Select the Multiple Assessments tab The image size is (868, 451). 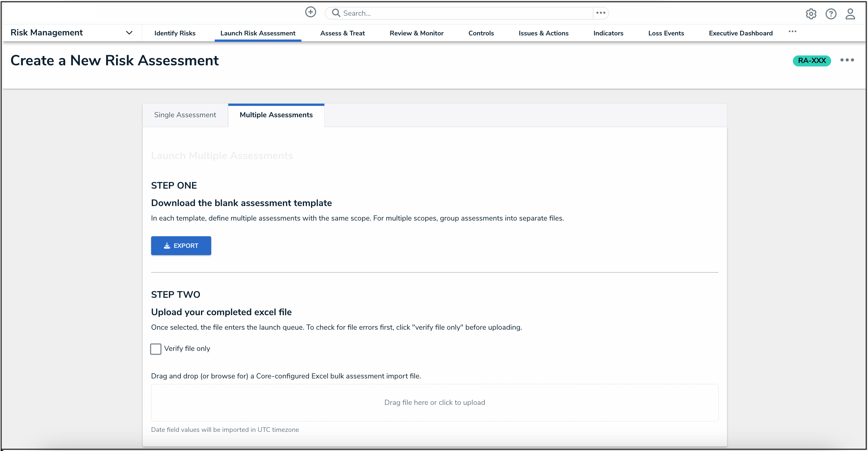[276, 115]
